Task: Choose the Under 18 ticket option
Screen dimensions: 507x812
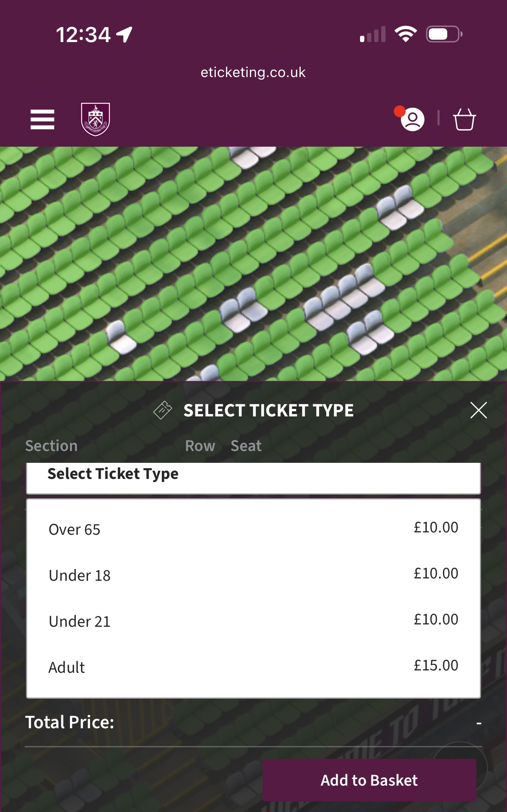Action: [x=253, y=575]
